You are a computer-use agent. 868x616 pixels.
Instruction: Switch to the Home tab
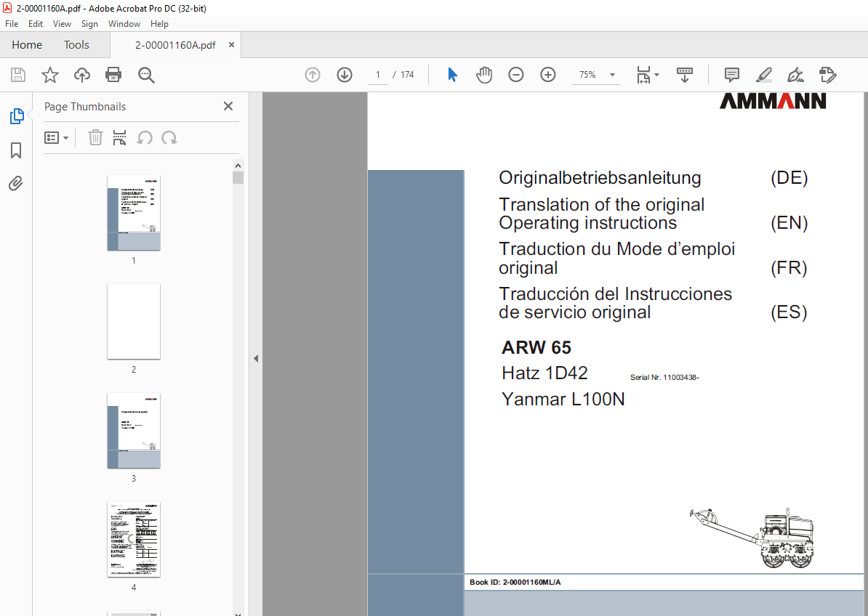coord(27,45)
